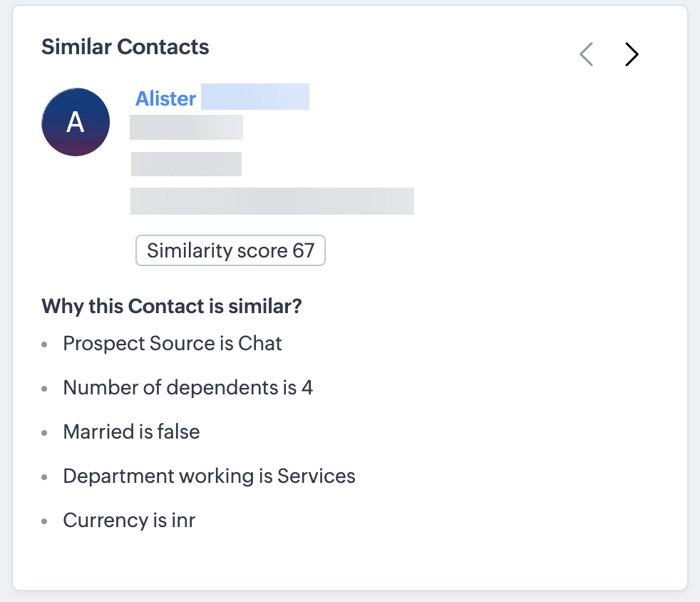Select the 'Number of dependents is 4' reason
The height and width of the screenshot is (602, 700).
click(188, 387)
